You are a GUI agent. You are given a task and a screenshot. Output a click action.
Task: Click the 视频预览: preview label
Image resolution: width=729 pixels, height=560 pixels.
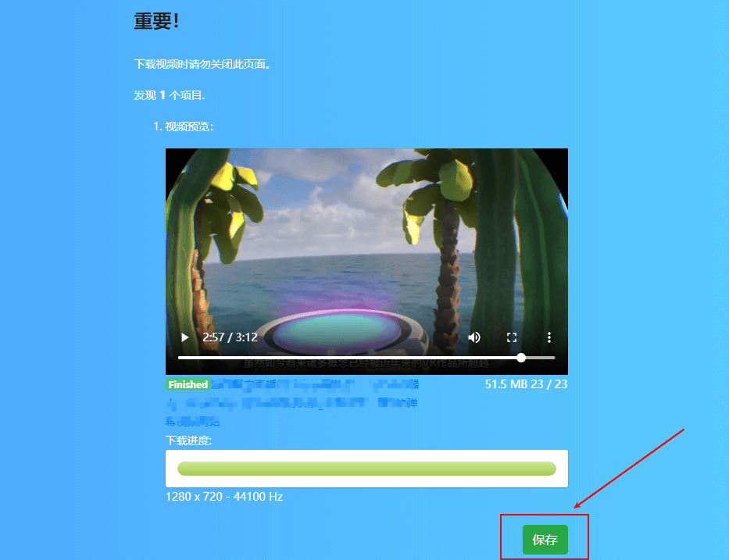(x=190, y=126)
